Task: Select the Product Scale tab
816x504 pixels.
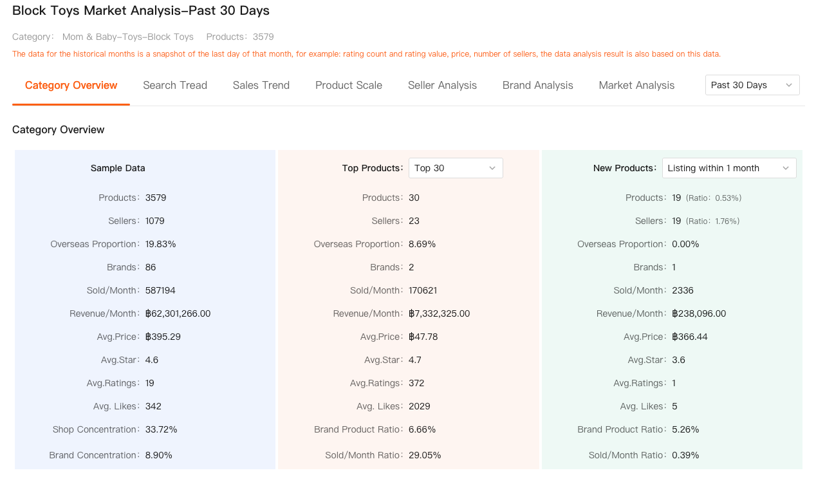Action: click(x=348, y=85)
